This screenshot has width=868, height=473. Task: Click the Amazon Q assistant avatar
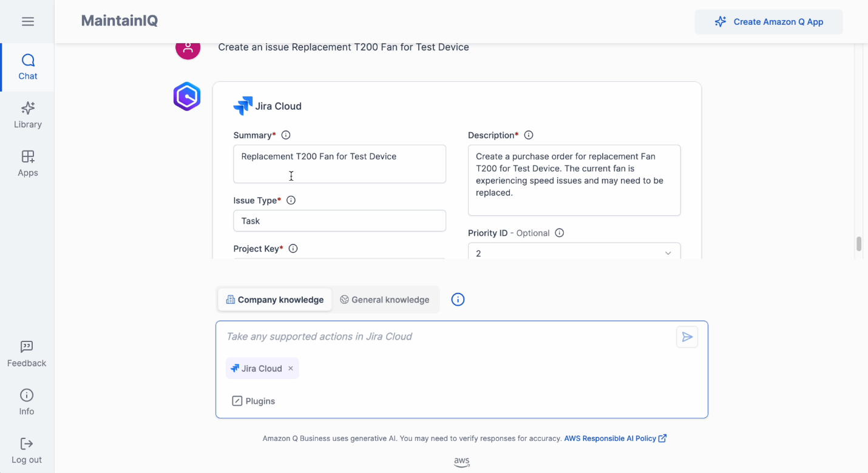(187, 96)
